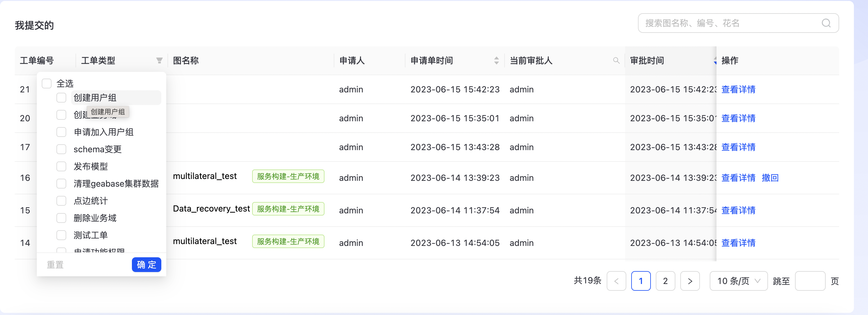Click application time 2023-06-15 15:42:23
Viewport: 868px width, 315px height.
click(x=455, y=89)
